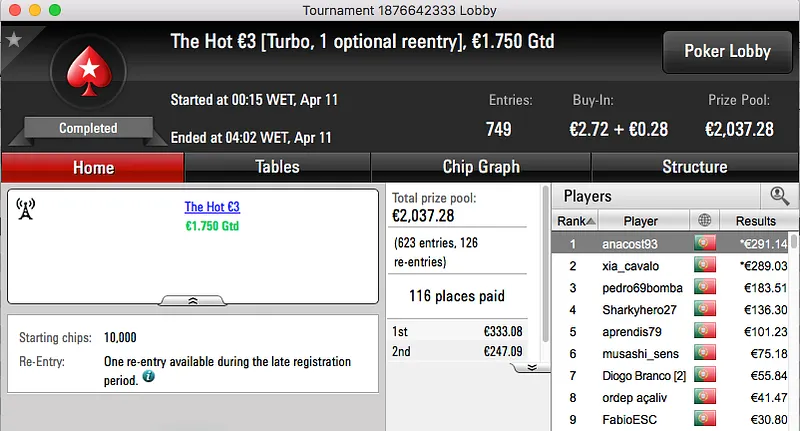The height and width of the screenshot is (431, 800).
Task: Click the re-entry info icon
Action: tap(149, 377)
